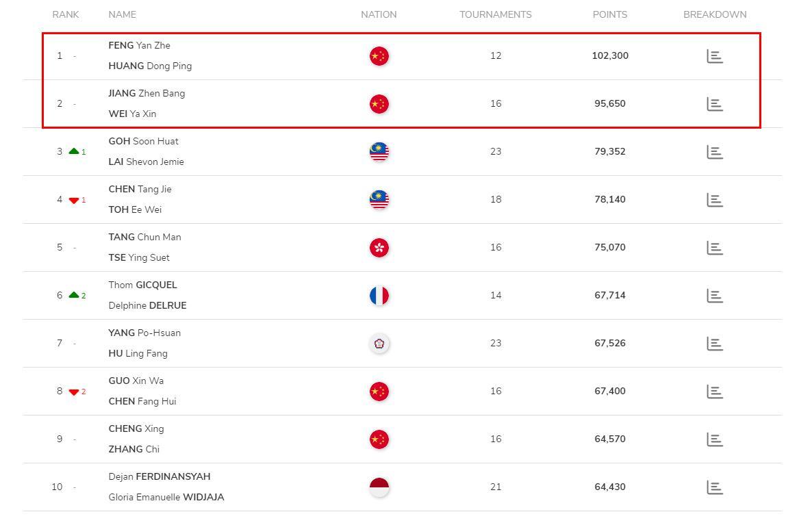Open breakdown for Dejan Ferdinansyah pair
Viewport: 812px width, 525px height.
coord(715,487)
